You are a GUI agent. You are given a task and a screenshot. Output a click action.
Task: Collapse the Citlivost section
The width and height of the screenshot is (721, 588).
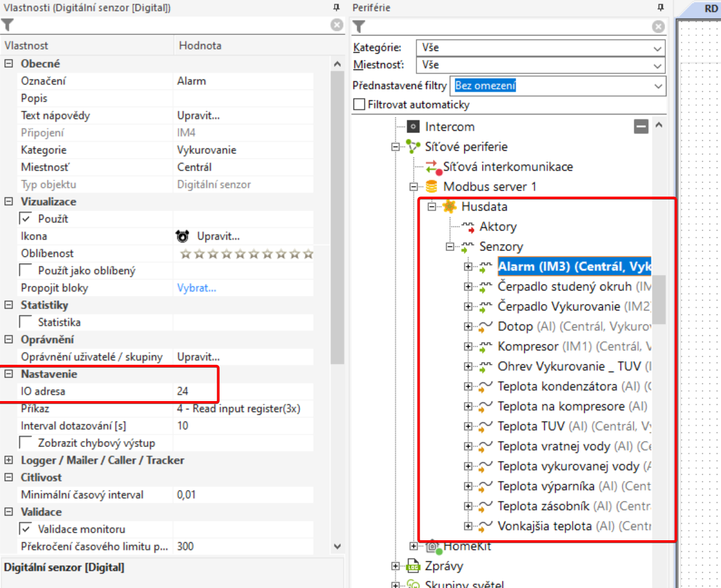[x=8, y=477]
